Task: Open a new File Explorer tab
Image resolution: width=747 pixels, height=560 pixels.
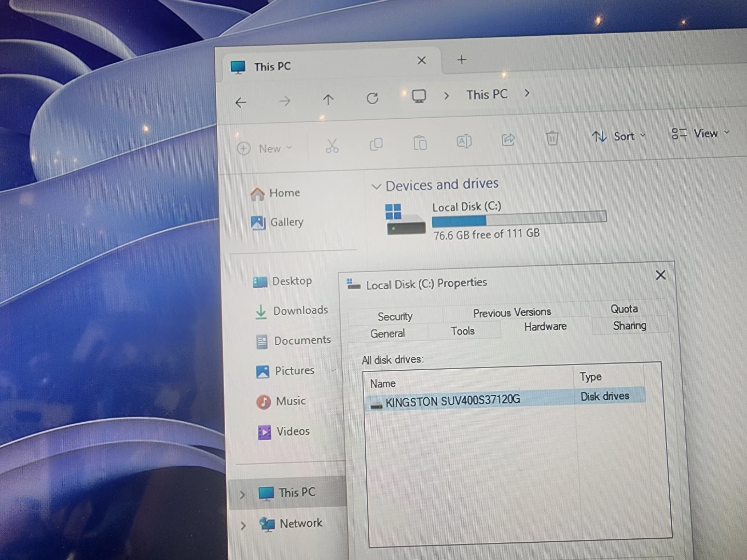Action: click(x=462, y=60)
